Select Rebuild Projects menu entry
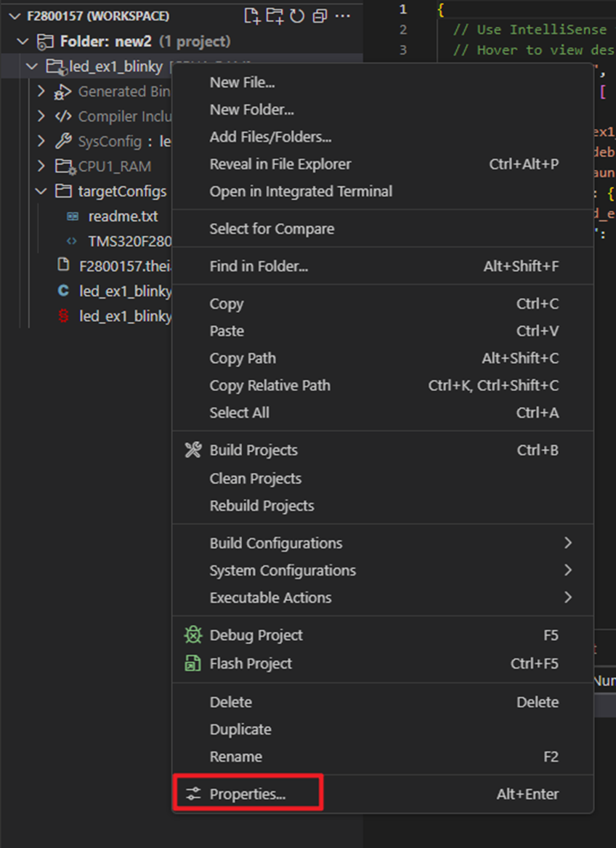Viewport: 616px width, 848px height. tap(262, 506)
